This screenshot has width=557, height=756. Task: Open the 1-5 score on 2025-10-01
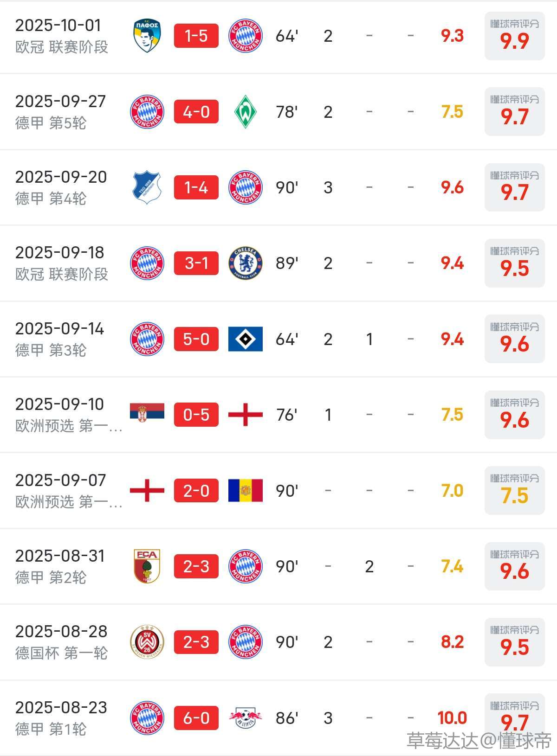click(x=196, y=36)
